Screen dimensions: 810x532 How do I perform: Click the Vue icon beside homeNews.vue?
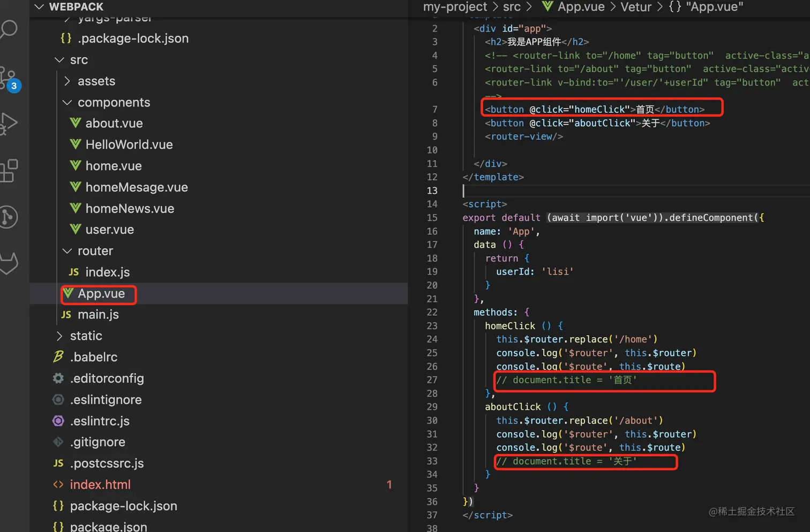tap(76, 208)
